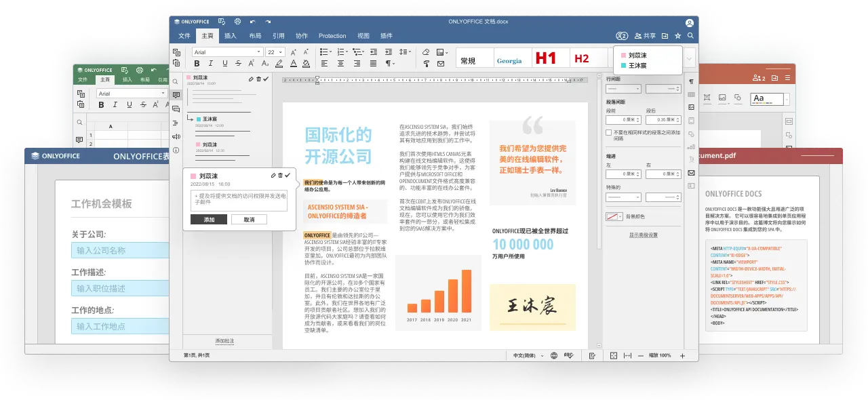Open the image settings icon in right sidebar
Viewport: 868px width, 400px height.
coord(691,107)
